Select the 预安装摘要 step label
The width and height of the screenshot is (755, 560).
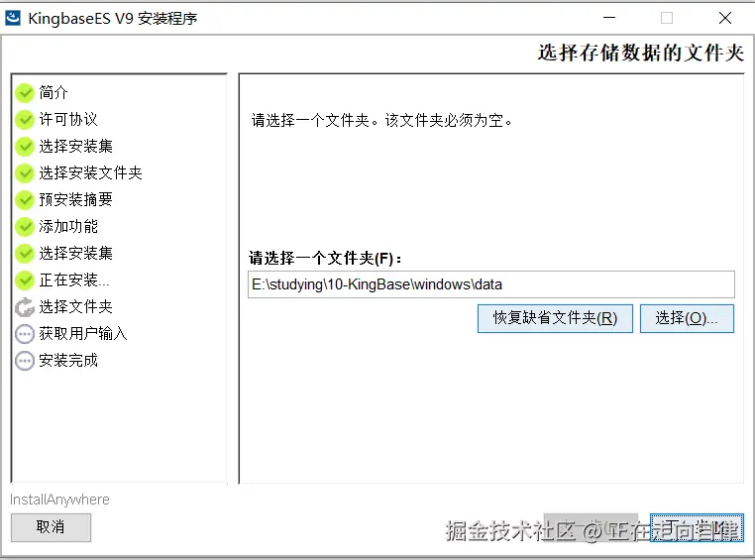point(75,199)
